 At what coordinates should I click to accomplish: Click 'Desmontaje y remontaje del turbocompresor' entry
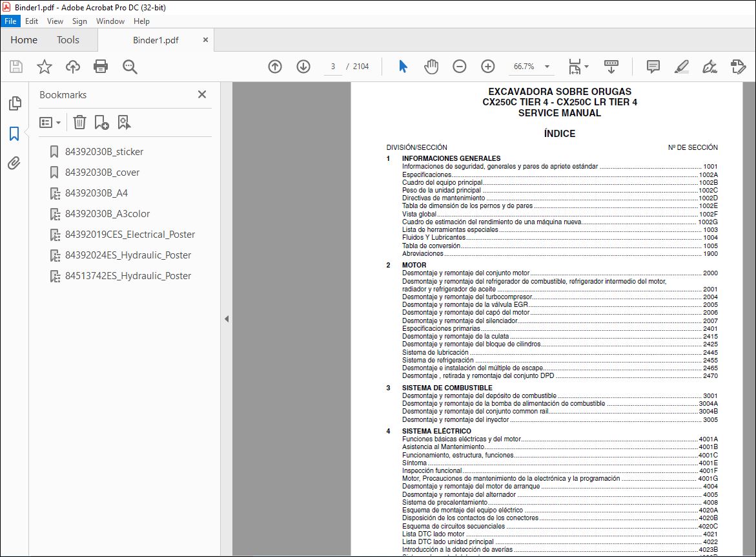click(560, 297)
